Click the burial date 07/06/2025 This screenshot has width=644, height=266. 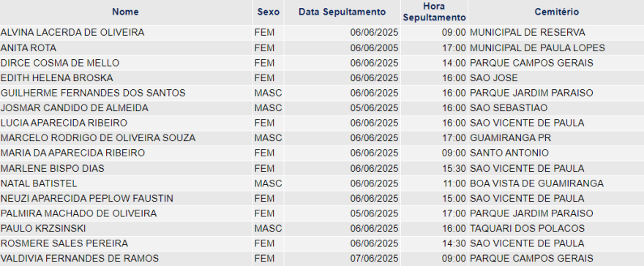pos(374,259)
